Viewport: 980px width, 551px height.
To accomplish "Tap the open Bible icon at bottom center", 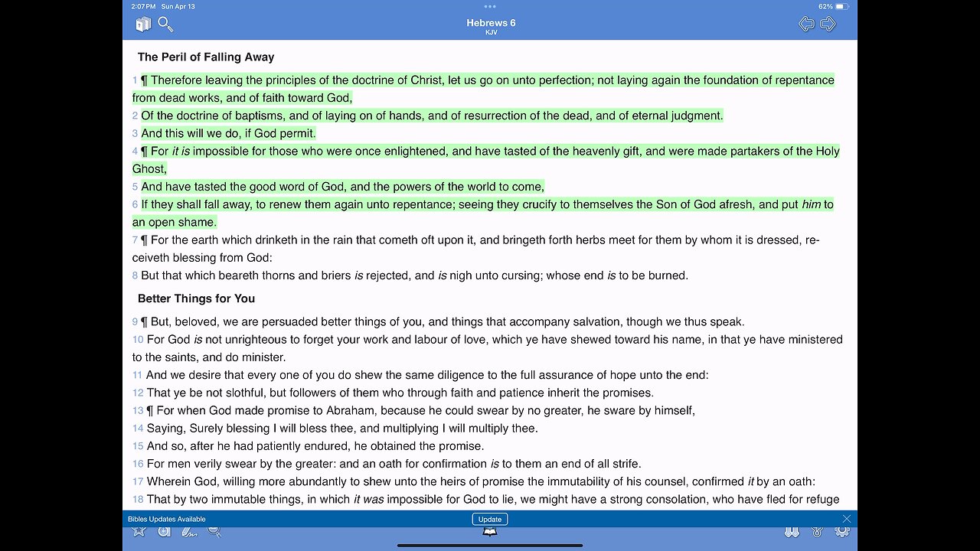I will tap(490, 532).
